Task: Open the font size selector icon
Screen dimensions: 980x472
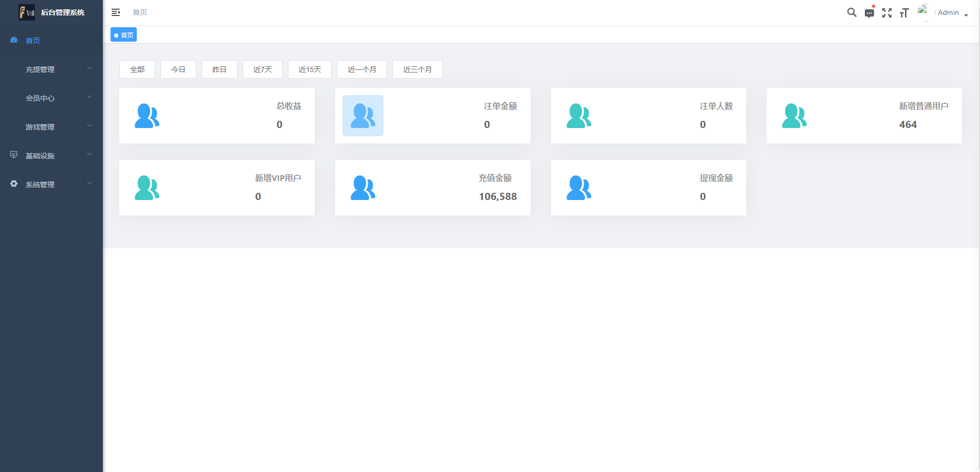Action: point(904,13)
